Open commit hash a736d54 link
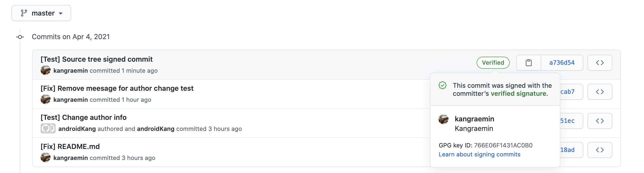Viewport: 644px width, 173px height. 562,63
